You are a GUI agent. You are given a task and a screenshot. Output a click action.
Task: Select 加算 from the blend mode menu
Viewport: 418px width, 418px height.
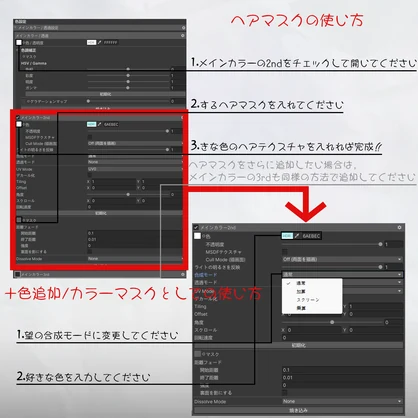coord(301,291)
